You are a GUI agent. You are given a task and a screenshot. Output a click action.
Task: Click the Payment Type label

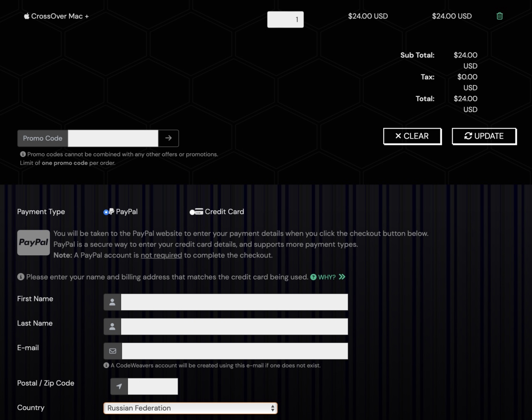point(41,212)
